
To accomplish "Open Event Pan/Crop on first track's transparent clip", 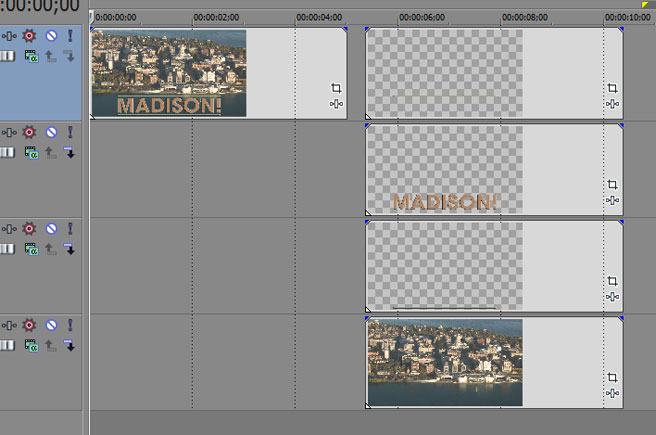I will click(x=612, y=88).
